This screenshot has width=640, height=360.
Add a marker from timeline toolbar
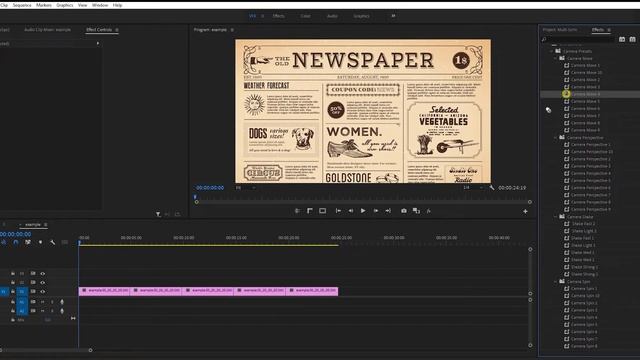(40, 242)
